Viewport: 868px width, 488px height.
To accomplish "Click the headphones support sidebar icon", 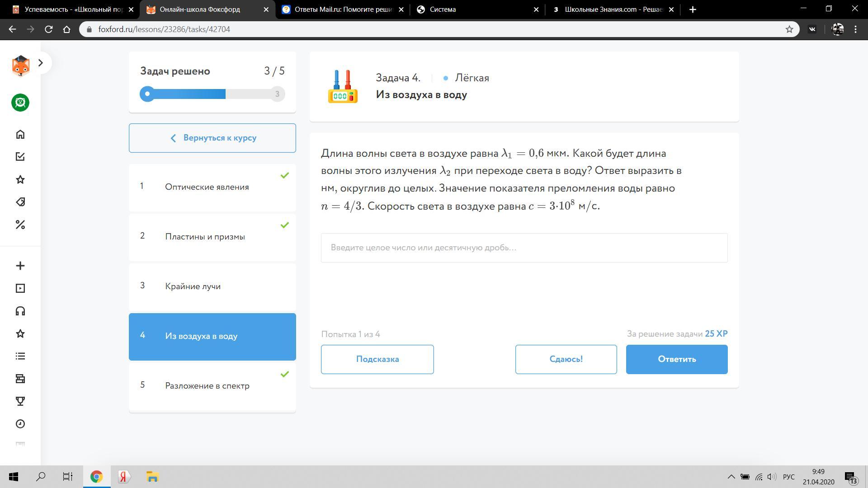I will click(20, 311).
